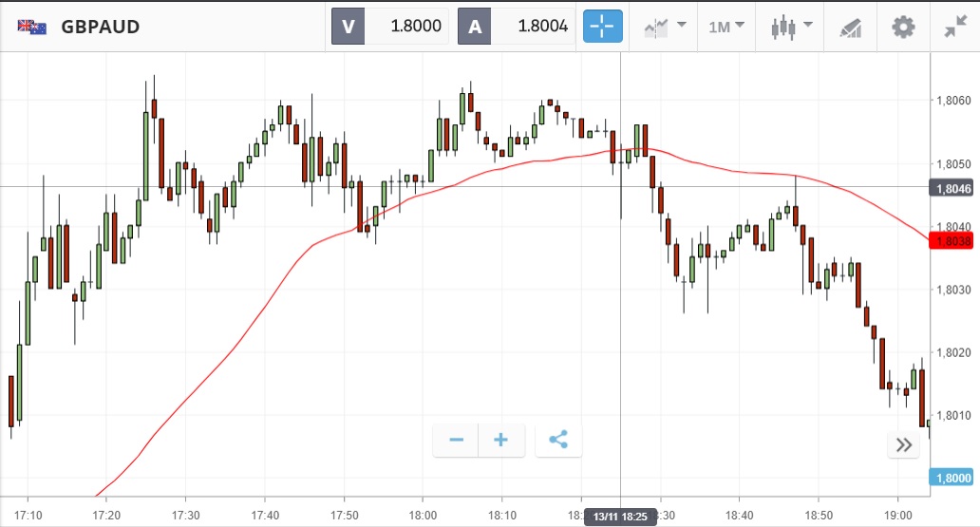
Task: Share the chart
Action: (x=558, y=441)
